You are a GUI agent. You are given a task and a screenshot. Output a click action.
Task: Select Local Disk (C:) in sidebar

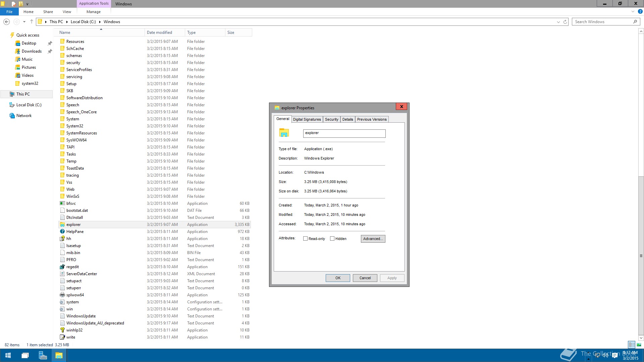pos(29,105)
